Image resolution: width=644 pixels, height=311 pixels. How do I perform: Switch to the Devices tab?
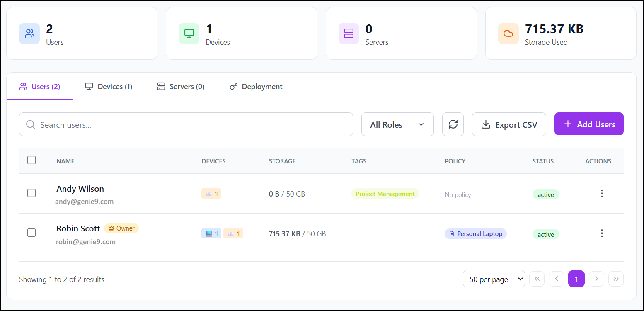[x=109, y=86]
